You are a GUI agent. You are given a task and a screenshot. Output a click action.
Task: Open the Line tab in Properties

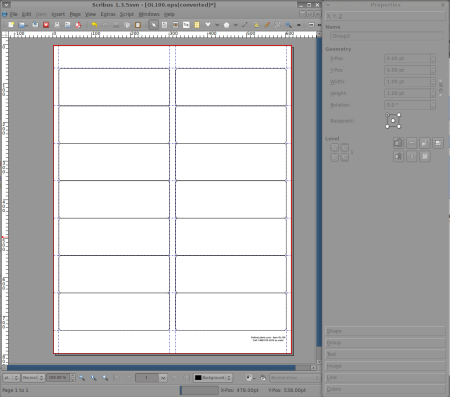385,378
